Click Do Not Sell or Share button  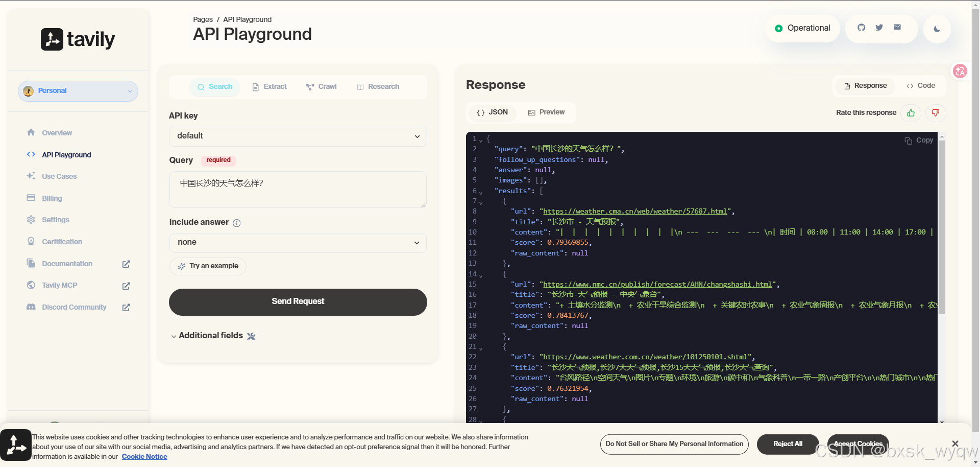click(674, 444)
